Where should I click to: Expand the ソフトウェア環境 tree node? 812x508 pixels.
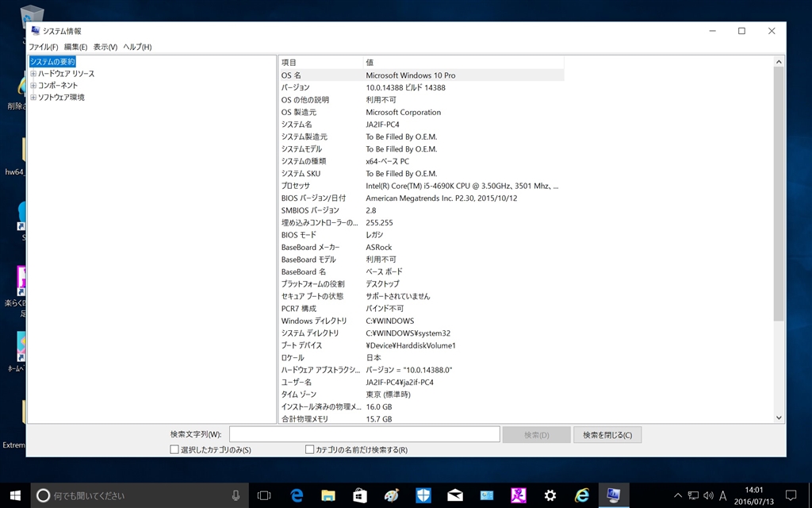click(x=33, y=98)
